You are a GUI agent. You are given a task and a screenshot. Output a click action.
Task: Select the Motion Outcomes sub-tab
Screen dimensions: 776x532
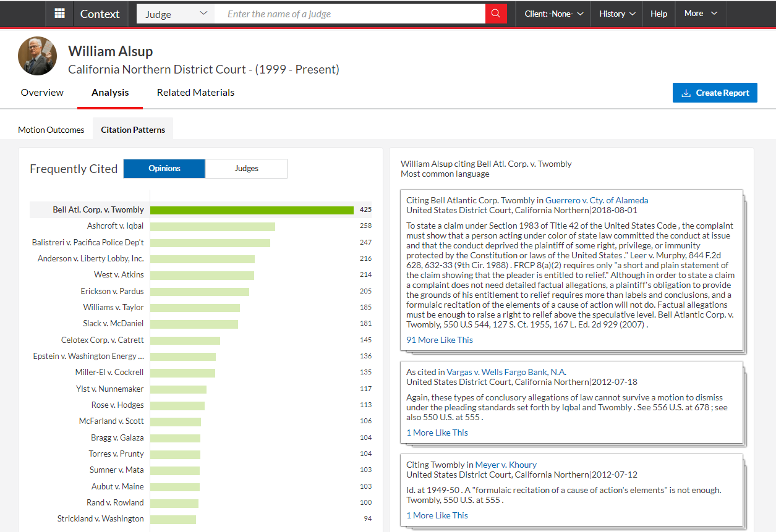tap(51, 130)
